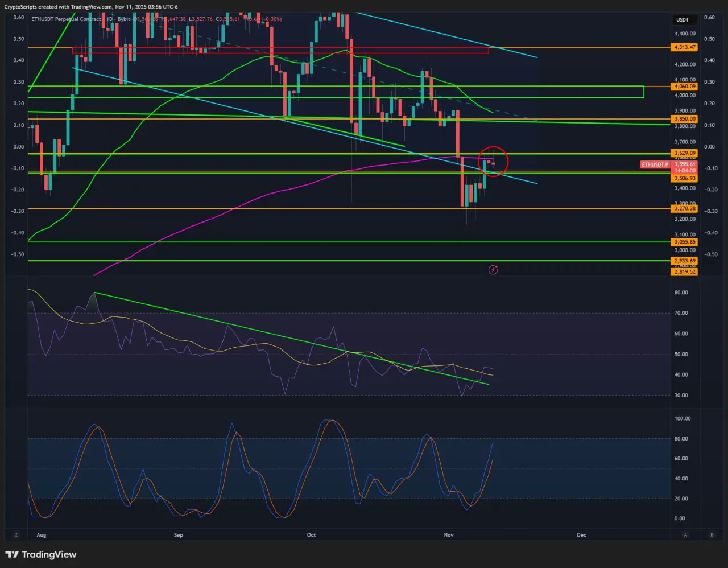
Task: Click the L3,527.76 low value in legend
Action: point(201,19)
